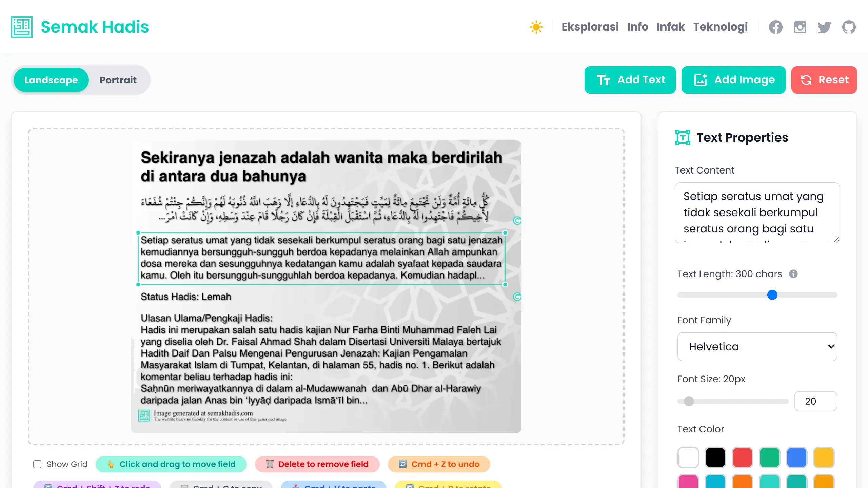Click the Reset button
Viewport: 868px width, 488px height.
[824, 80]
